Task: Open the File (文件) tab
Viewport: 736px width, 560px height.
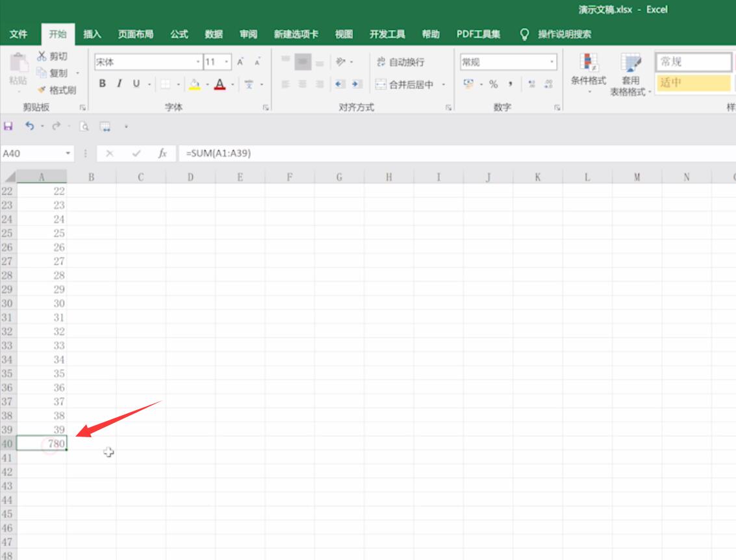Action: point(18,34)
